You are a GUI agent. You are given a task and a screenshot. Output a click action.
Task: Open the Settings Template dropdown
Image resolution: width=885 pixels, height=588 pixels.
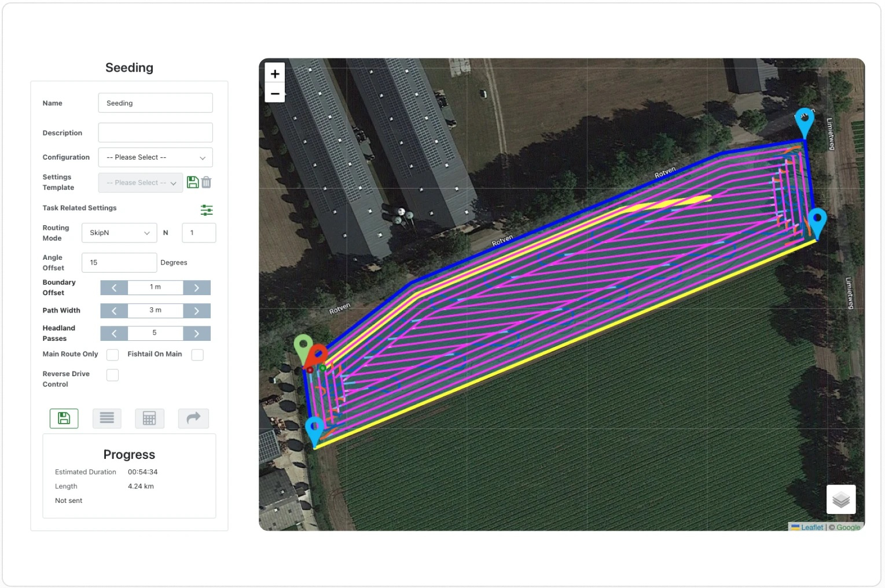(x=141, y=183)
